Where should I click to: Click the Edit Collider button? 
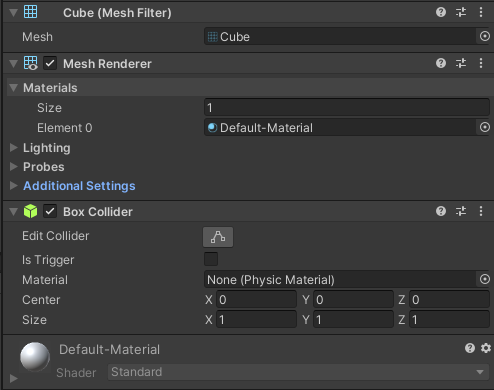218,237
